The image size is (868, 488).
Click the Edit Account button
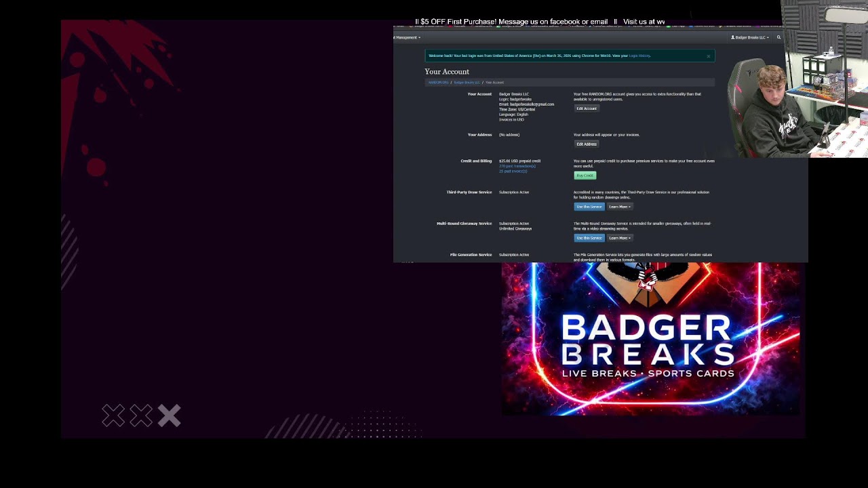pos(587,108)
